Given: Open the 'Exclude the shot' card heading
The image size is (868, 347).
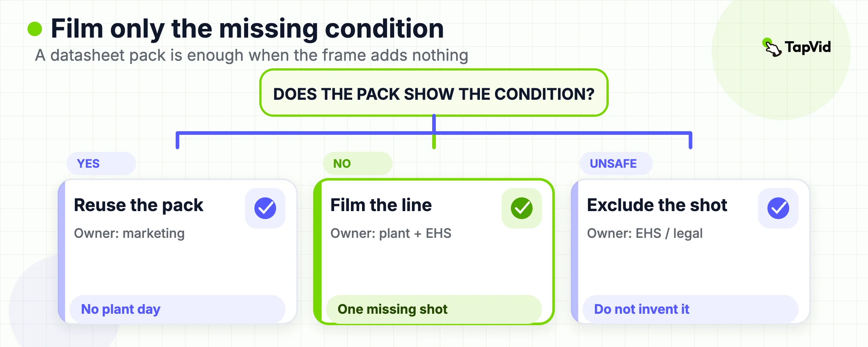Looking at the screenshot, I should pos(657,205).
